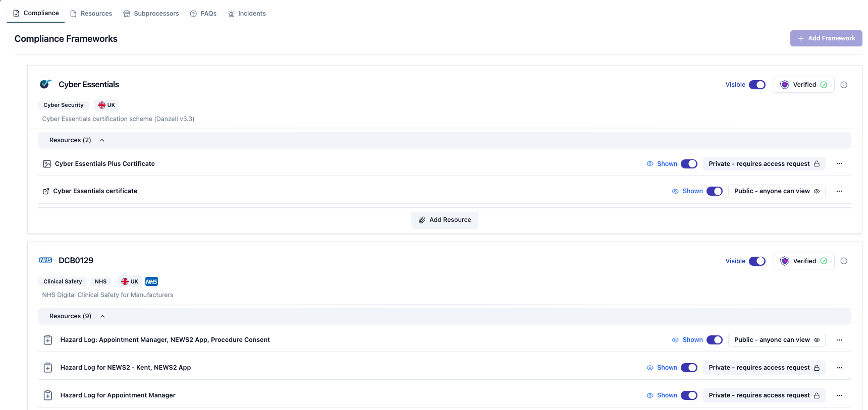Toggle Visible switch for DCB0129 framework
Image resolution: width=868 pixels, height=410 pixels.
coord(757,261)
